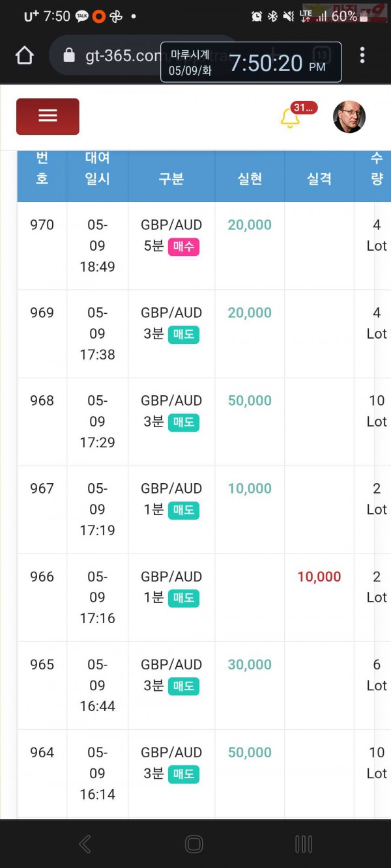Click the 50,000 profit in row 964
The image size is (391, 868).
pyautogui.click(x=250, y=752)
